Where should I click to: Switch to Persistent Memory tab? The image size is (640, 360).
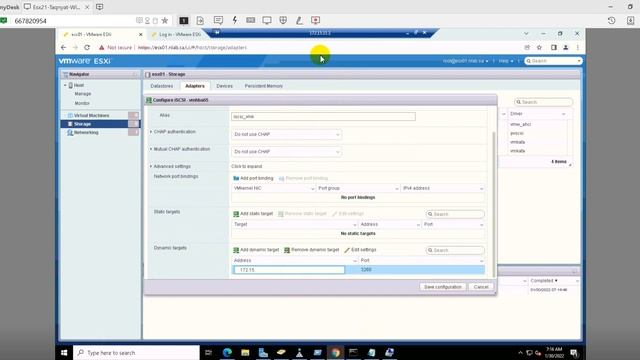(264, 86)
